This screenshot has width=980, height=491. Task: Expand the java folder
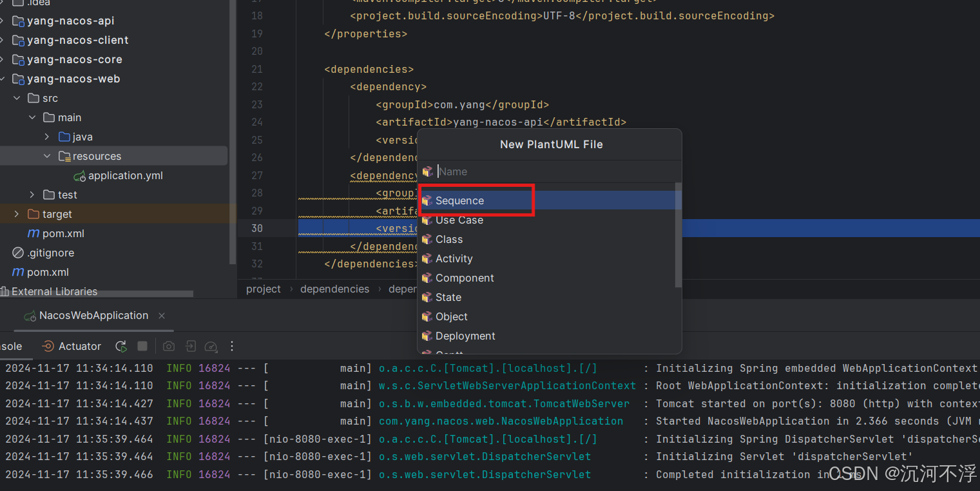(x=47, y=137)
